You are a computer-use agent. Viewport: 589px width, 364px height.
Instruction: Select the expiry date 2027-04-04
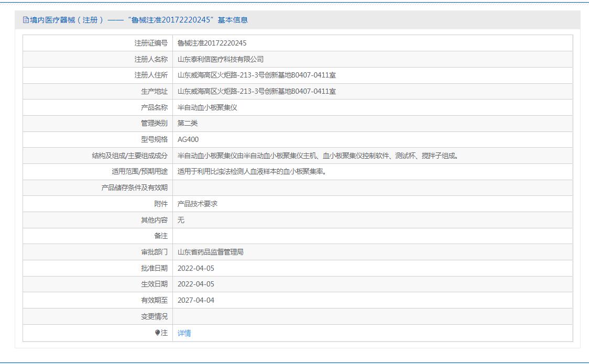195,300
